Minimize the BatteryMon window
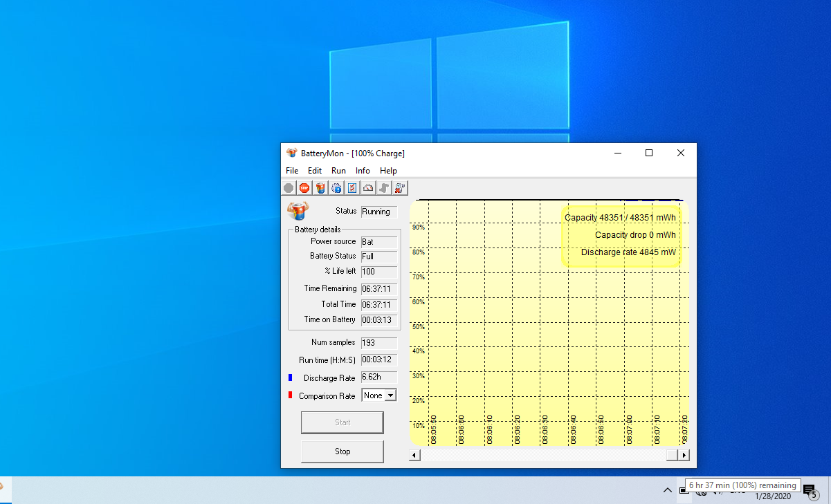Image resolution: width=831 pixels, height=504 pixels. point(617,153)
